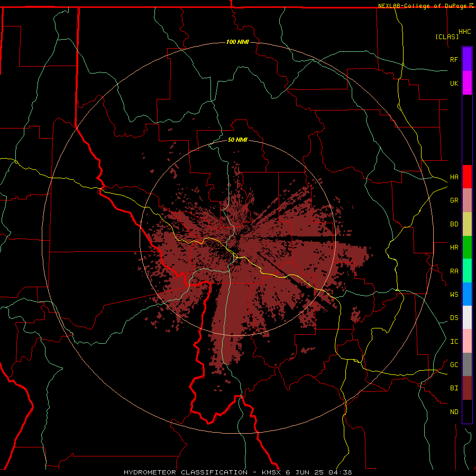
Task: Click the 100 NMI range ring label
Action: point(237,42)
